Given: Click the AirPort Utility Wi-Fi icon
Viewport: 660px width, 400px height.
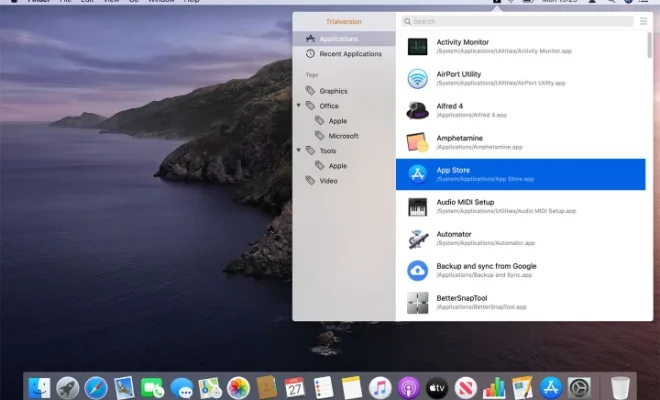Looking at the screenshot, I should coord(418,78).
